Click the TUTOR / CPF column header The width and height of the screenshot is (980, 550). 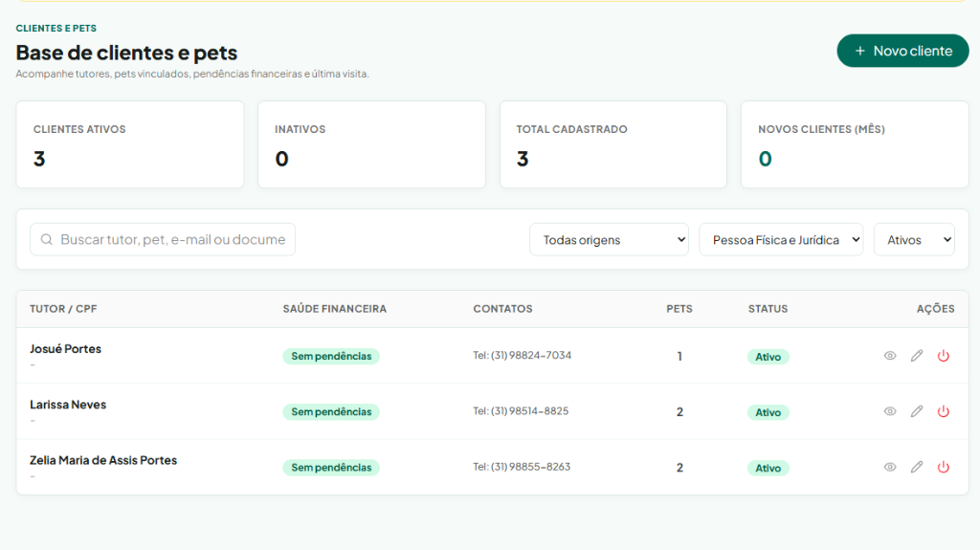point(63,309)
